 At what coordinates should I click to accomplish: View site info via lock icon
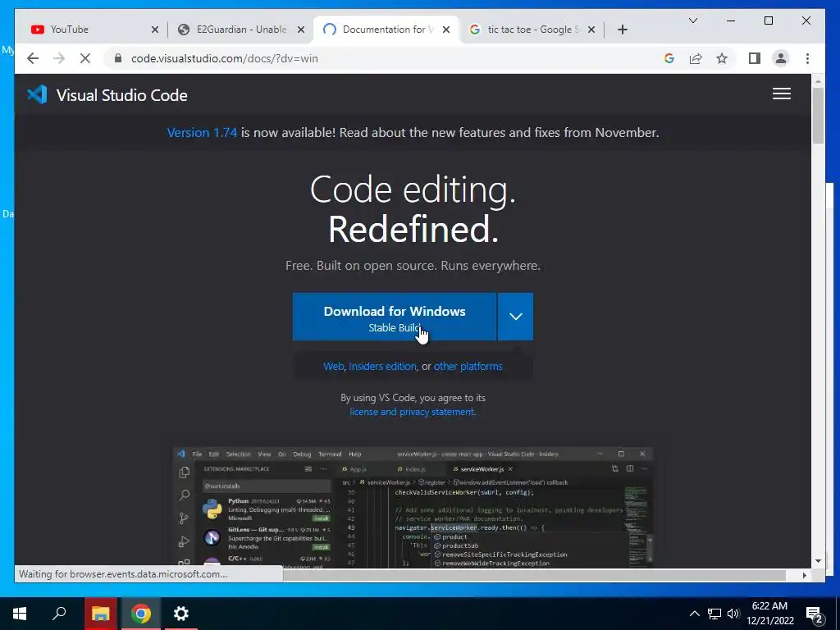118,58
